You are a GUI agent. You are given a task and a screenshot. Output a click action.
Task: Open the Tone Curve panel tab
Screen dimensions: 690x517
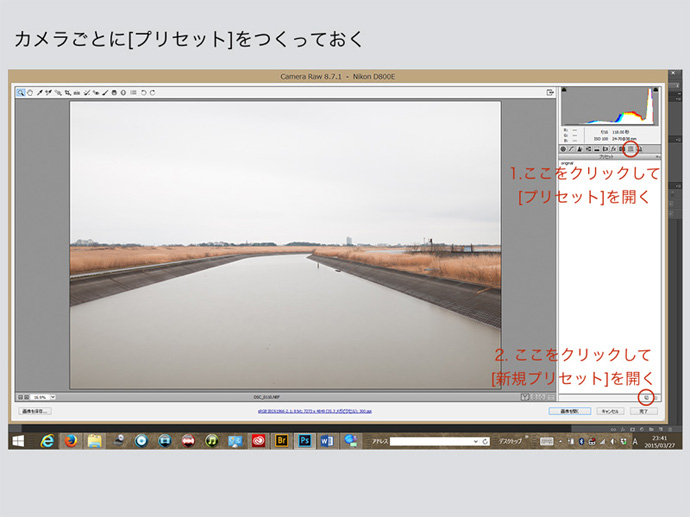(571, 149)
